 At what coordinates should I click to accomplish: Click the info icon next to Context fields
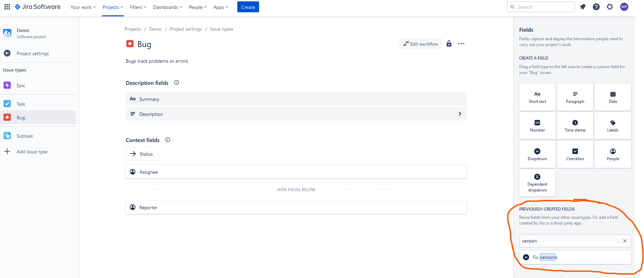168,140
